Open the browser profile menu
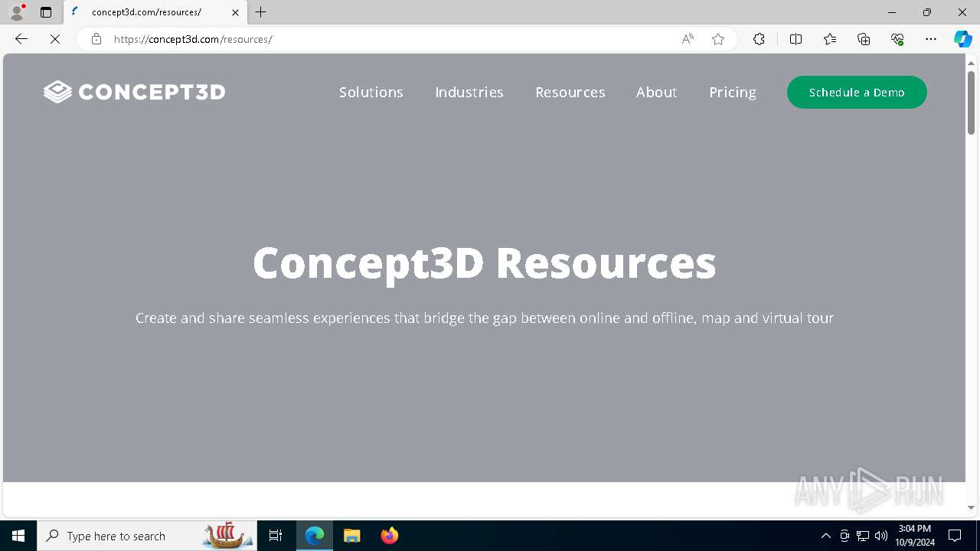 point(17,12)
